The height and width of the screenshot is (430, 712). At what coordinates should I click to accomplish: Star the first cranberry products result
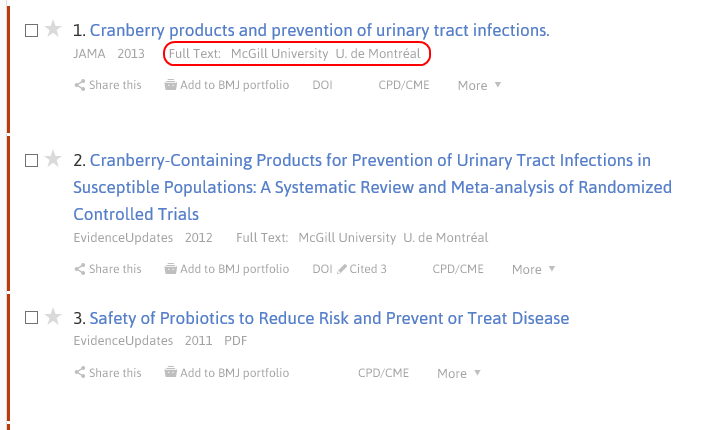click(x=53, y=31)
